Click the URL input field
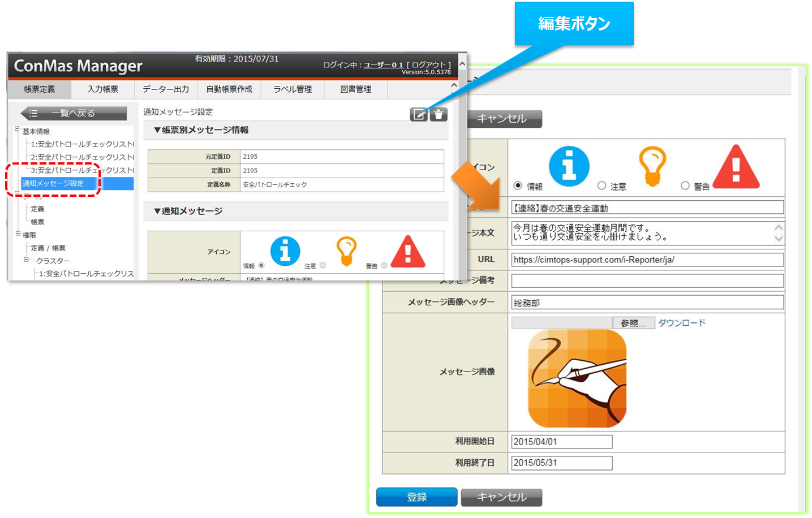The image size is (812, 518). coord(647,260)
